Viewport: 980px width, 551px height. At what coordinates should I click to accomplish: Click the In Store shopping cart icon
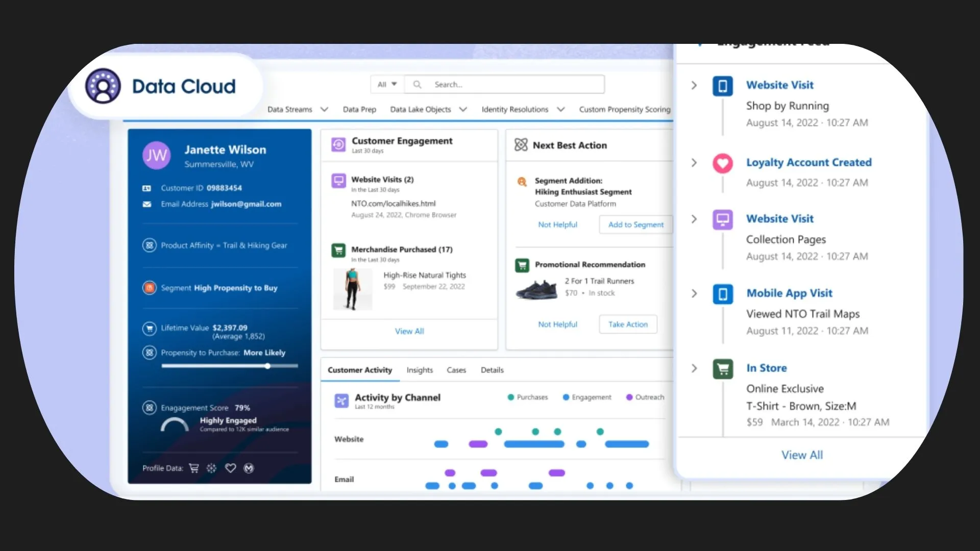coord(722,368)
